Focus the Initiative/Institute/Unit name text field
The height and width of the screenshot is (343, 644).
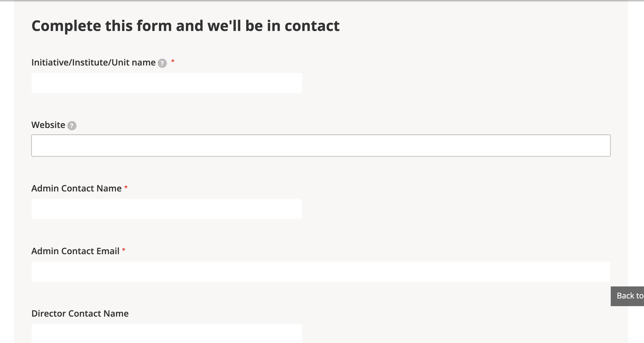pos(167,83)
